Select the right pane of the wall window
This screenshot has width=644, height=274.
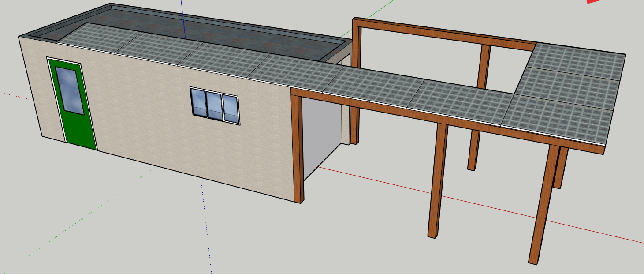[x=230, y=109]
